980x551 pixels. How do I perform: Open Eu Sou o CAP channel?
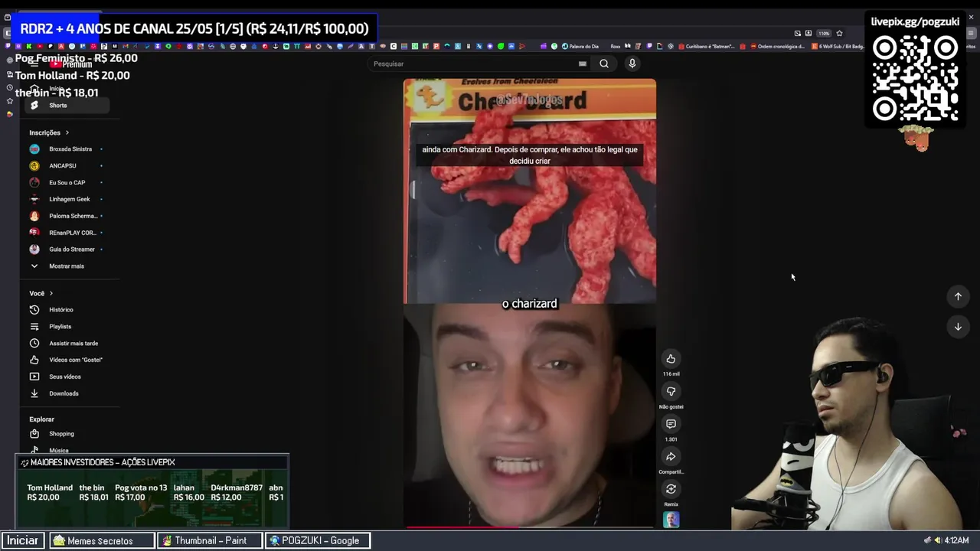[x=67, y=183]
